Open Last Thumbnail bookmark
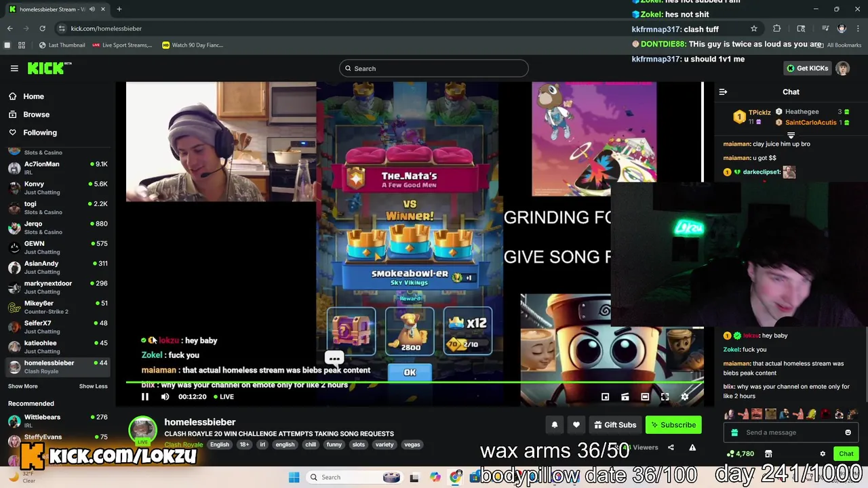 click(x=62, y=45)
